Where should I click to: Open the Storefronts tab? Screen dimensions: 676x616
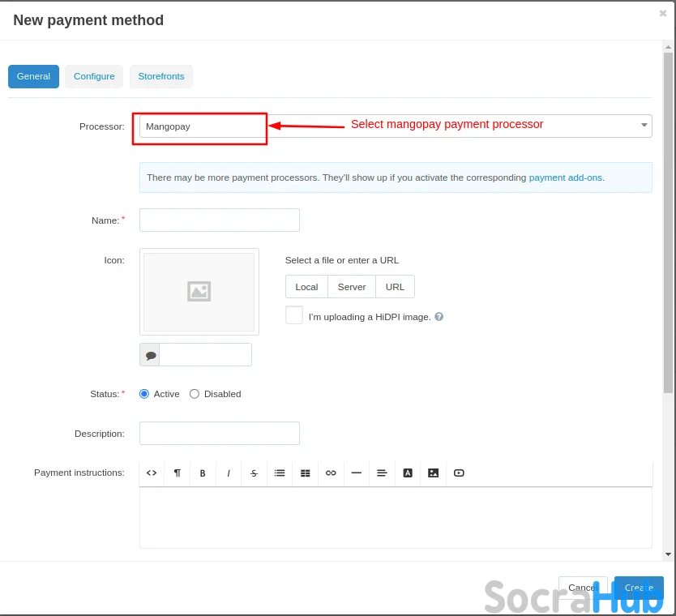pos(161,76)
